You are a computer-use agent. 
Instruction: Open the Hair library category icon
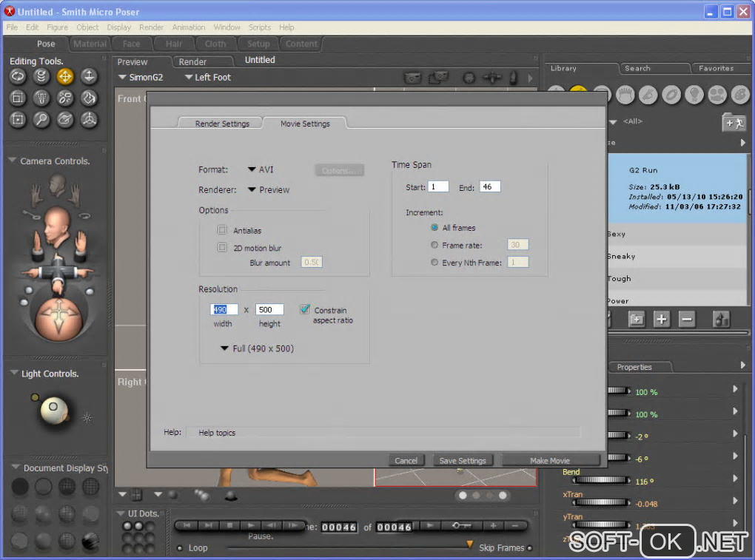(625, 95)
